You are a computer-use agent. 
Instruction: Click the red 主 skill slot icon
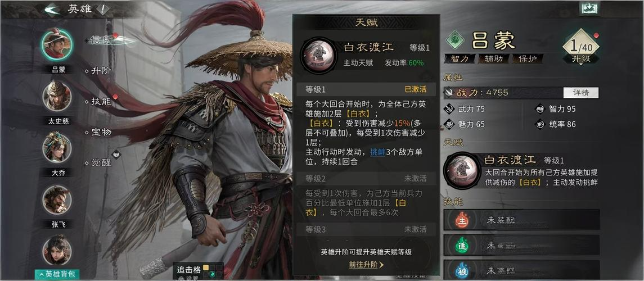tap(462, 221)
